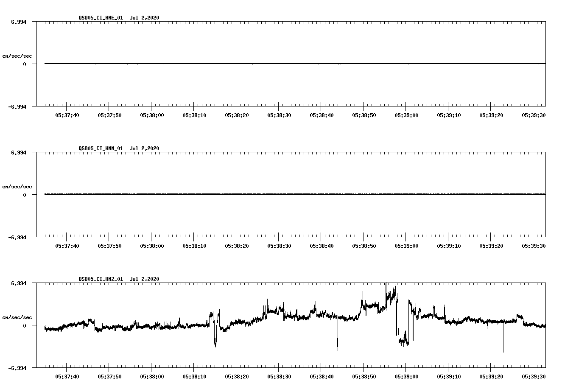Click the zero axis label on HNN chart
Image resolution: width=576 pixels, height=392 pixels.
click(25, 195)
